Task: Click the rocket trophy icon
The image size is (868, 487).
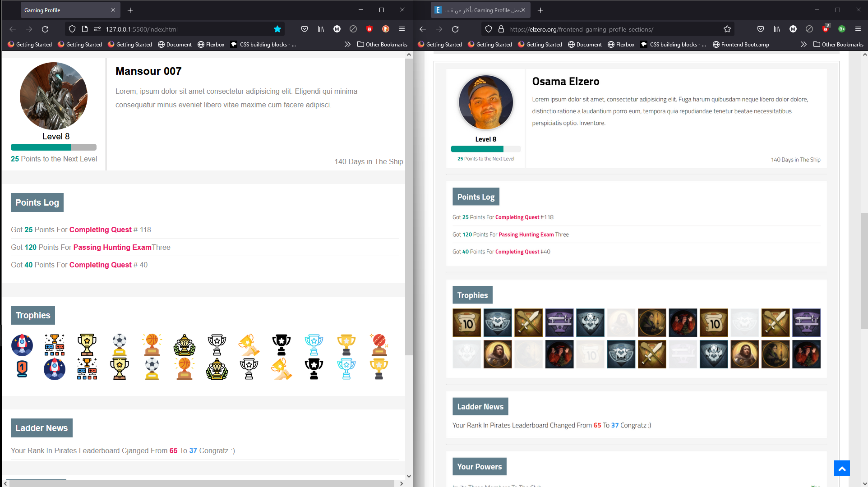Action: pyautogui.click(x=22, y=345)
